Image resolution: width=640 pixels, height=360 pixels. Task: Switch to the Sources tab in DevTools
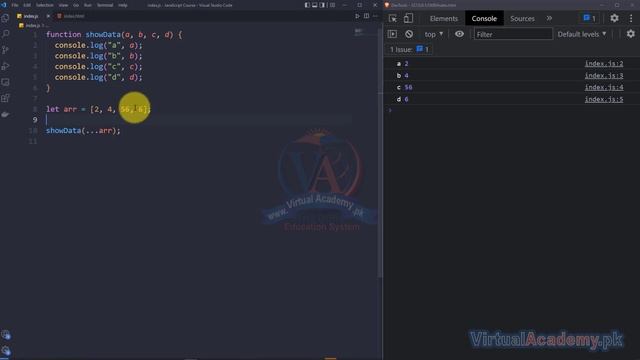(x=522, y=18)
